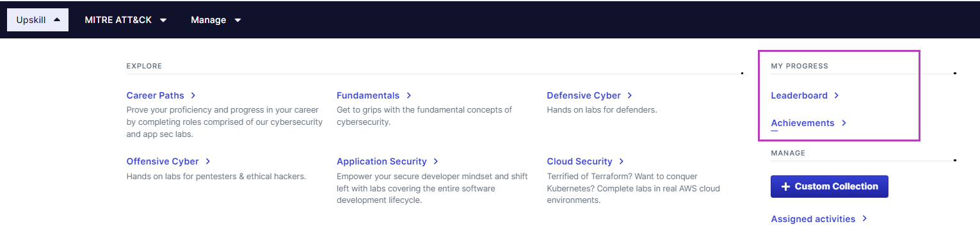
Task: Collapse the Upskill dropdown menu
Action: (x=38, y=20)
